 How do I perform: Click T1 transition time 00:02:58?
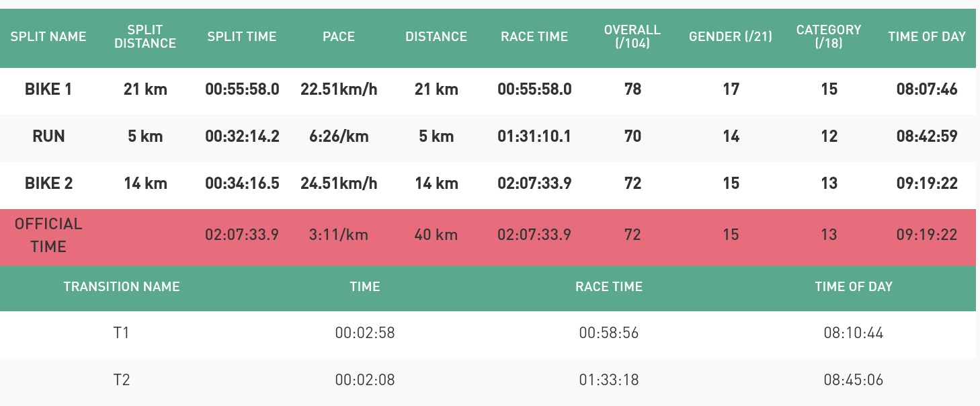(365, 333)
